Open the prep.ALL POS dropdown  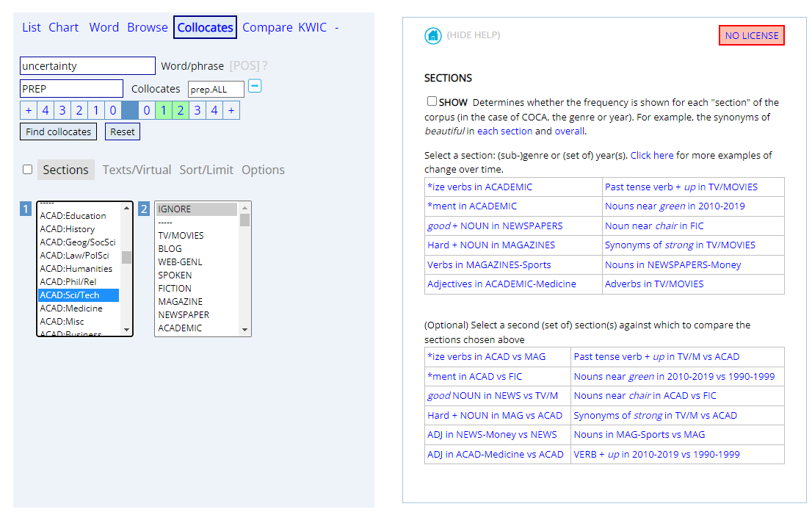pos(216,89)
